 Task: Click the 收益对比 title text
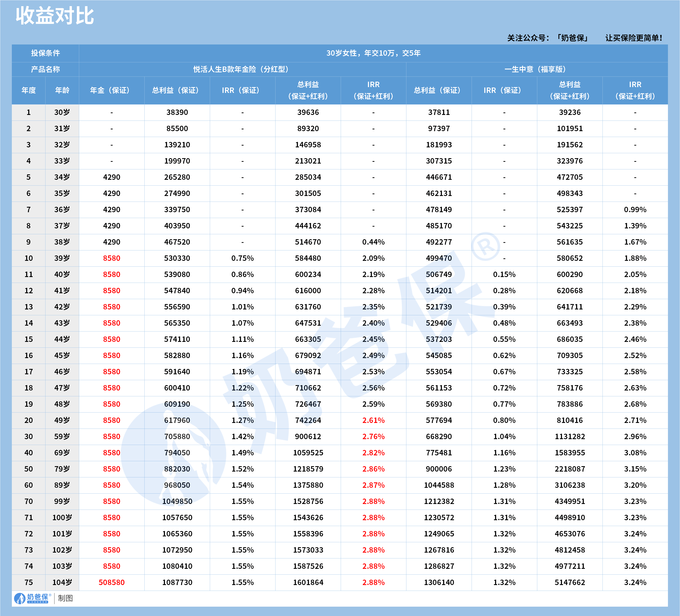pos(55,16)
